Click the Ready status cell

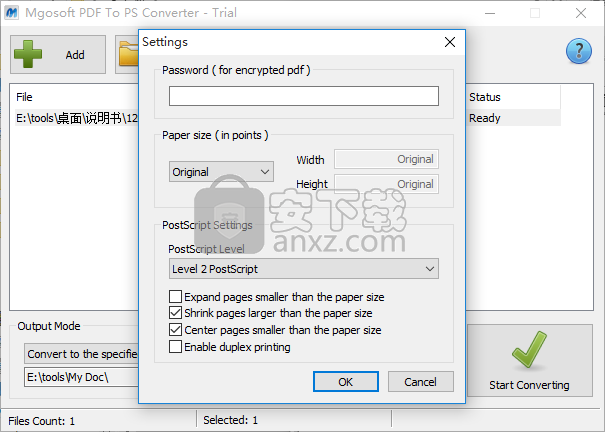(x=485, y=118)
